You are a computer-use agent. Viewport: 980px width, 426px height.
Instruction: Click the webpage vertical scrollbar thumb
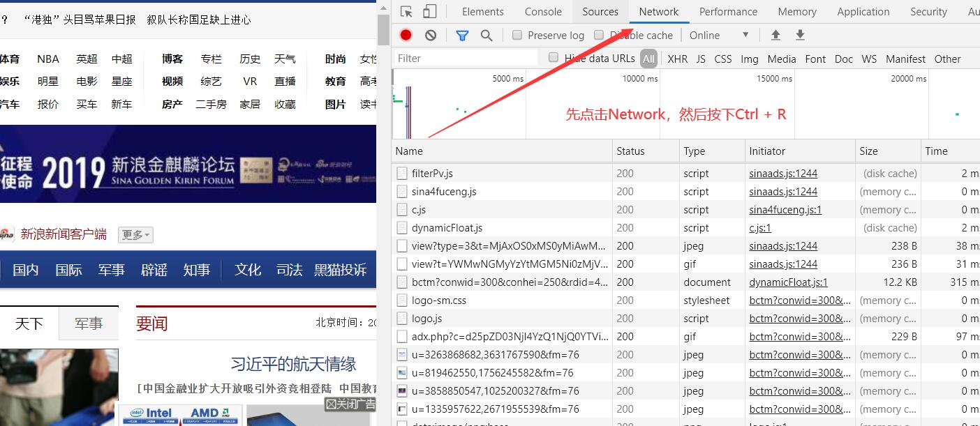(383, 29)
